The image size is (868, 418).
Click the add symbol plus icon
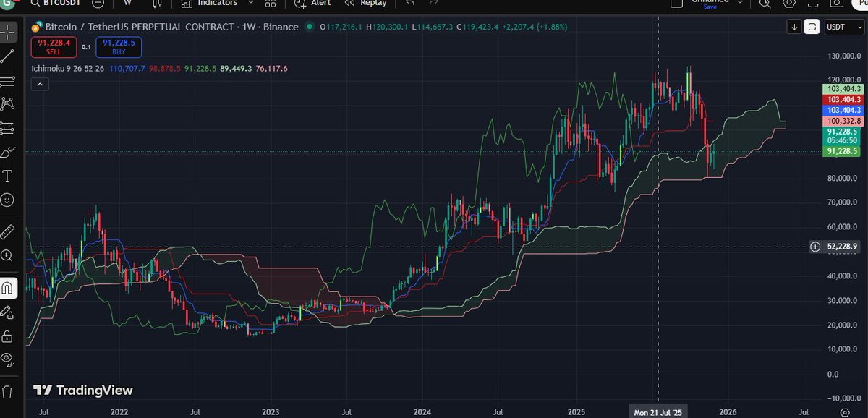(x=98, y=3)
